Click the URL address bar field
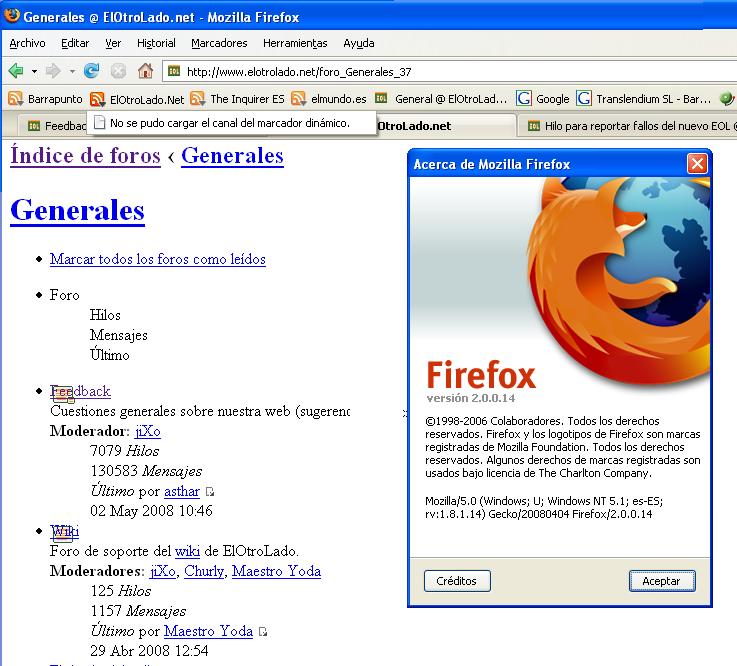The height and width of the screenshot is (666, 737). [x=450, y=71]
